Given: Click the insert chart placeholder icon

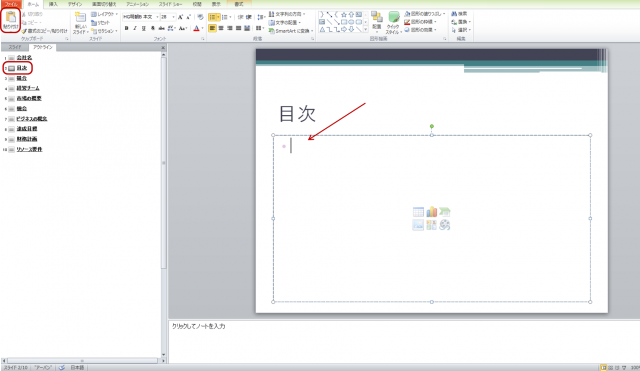Looking at the screenshot, I should point(431,212).
